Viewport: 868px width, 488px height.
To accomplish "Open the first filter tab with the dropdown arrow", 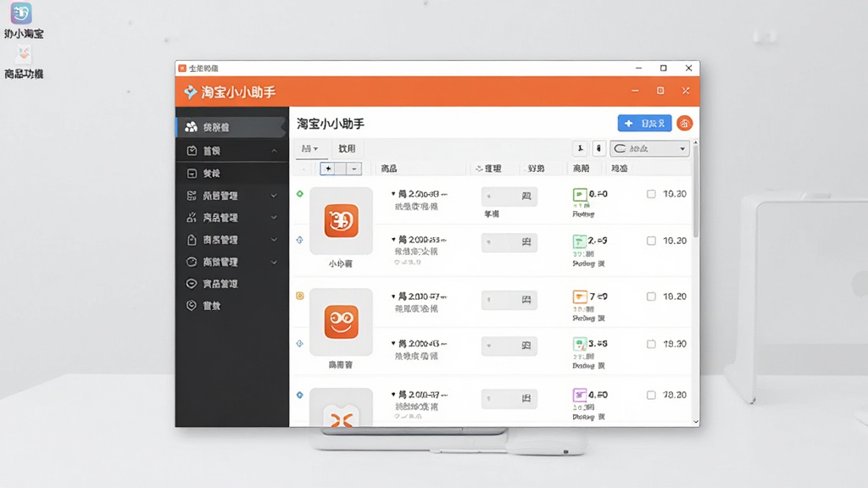I will point(310,149).
